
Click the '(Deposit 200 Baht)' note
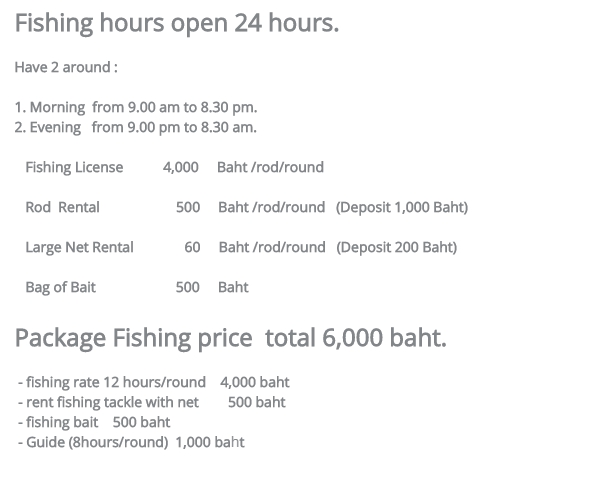point(396,248)
